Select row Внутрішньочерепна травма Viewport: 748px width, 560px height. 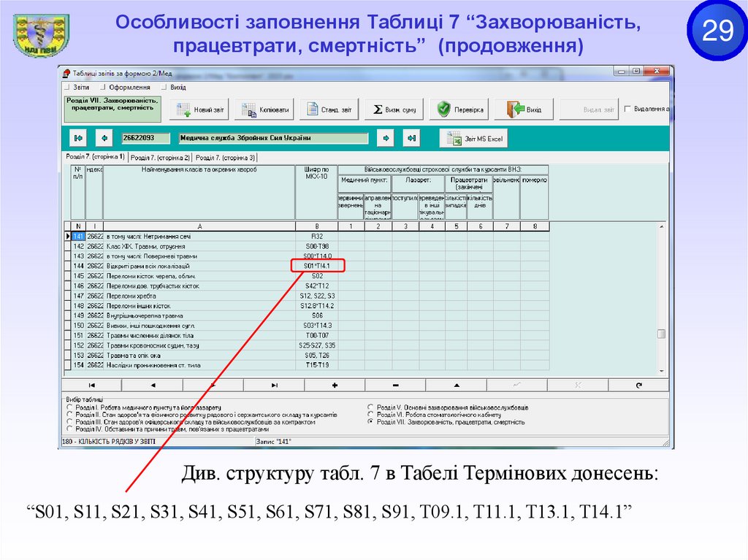coord(307,315)
